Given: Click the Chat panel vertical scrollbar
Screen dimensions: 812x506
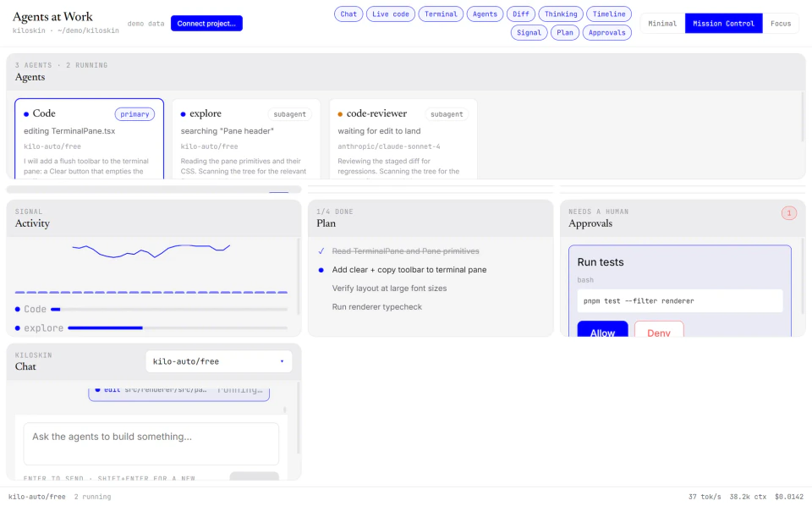Looking at the screenshot, I should click(x=299, y=419).
